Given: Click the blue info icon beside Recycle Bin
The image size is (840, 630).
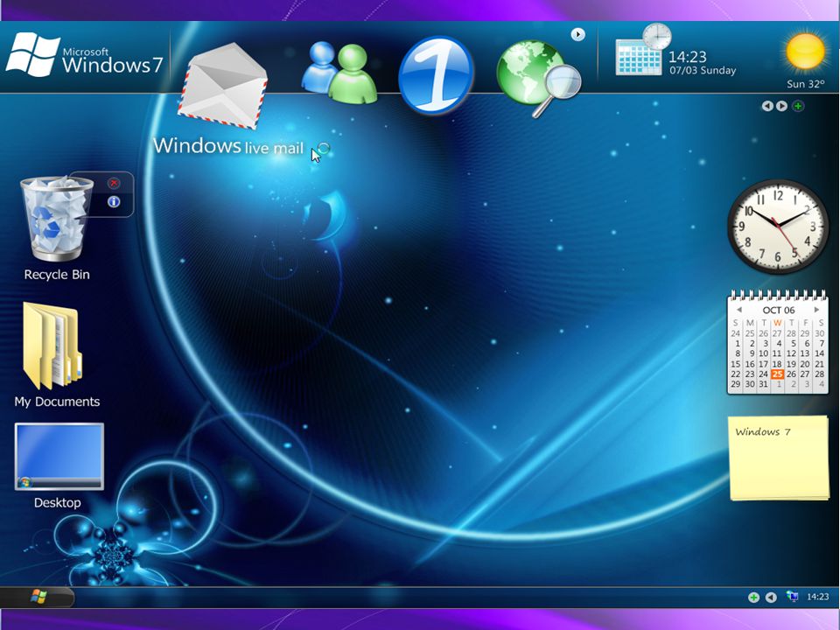Looking at the screenshot, I should (x=114, y=202).
